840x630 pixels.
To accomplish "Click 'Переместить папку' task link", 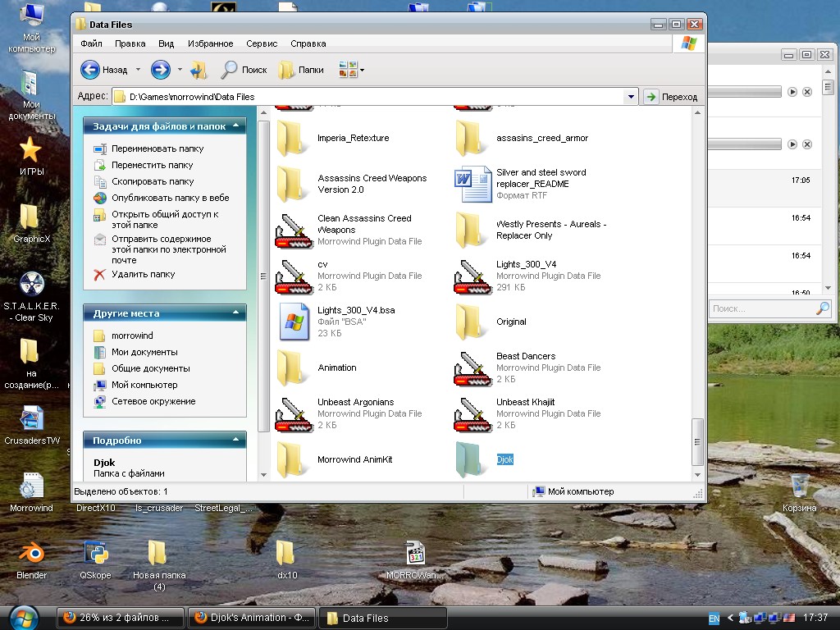I will (x=152, y=165).
